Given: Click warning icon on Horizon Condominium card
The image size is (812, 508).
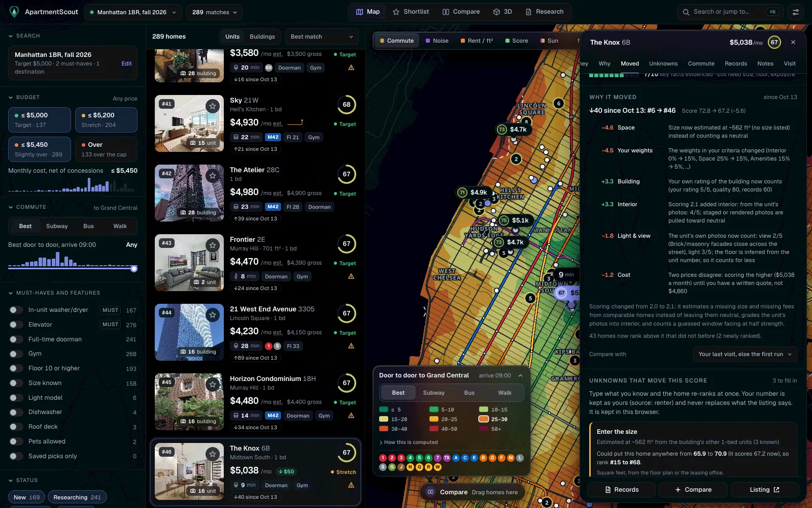Looking at the screenshot, I should pyautogui.click(x=351, y=416).
